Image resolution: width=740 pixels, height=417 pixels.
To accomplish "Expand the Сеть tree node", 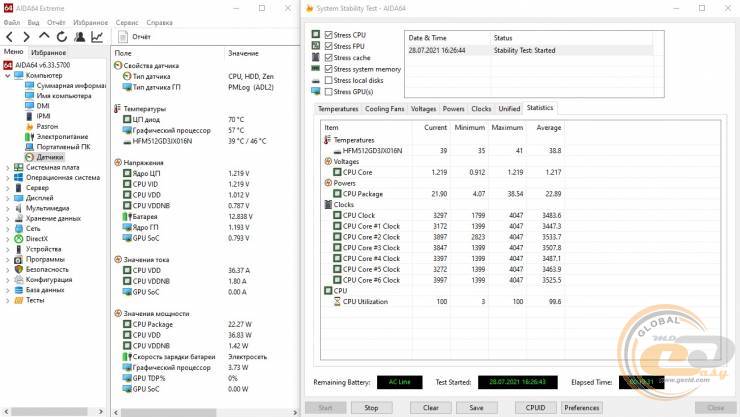I will (7, 229).
